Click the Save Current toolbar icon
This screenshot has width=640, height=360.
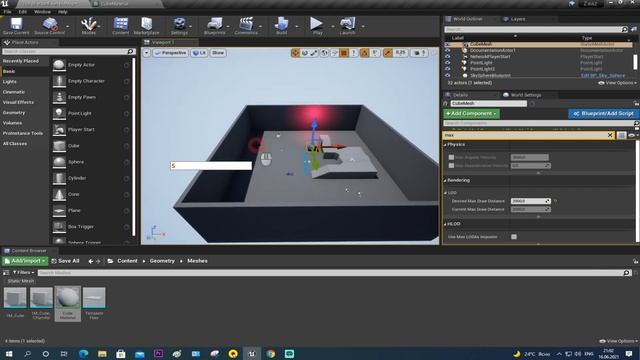16,26
